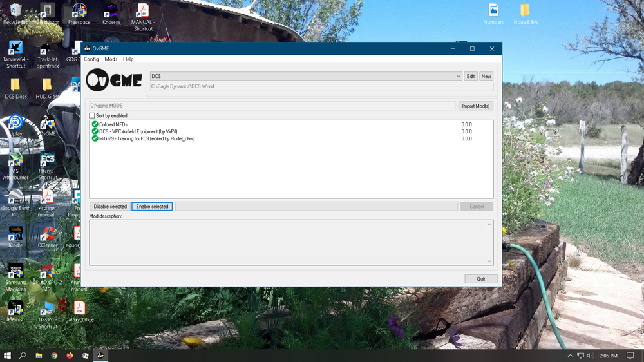The height and width of the screenshot is (362, 644).
Task: Select CPUID CPU-Z MSI desktop icon
Action: coord(48,278)
